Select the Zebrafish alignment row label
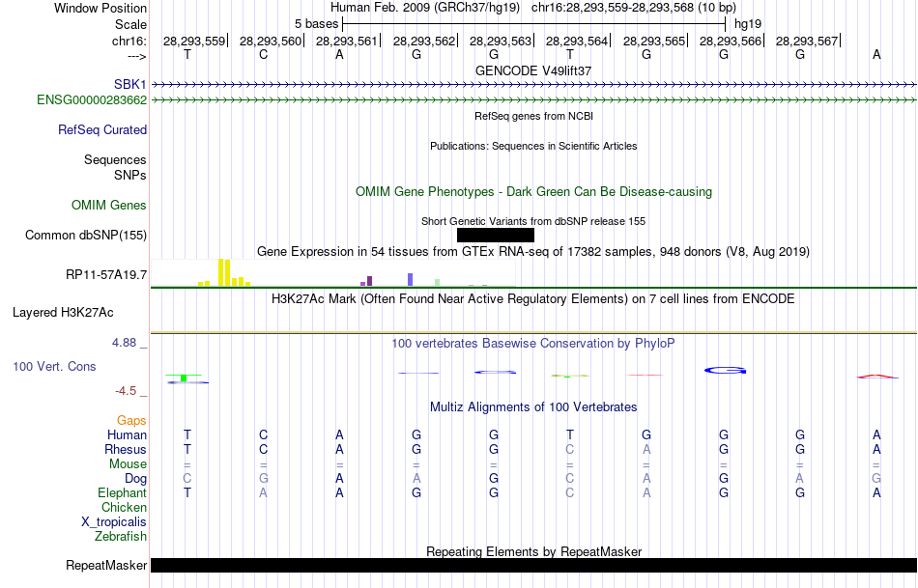 coord(121,536)
